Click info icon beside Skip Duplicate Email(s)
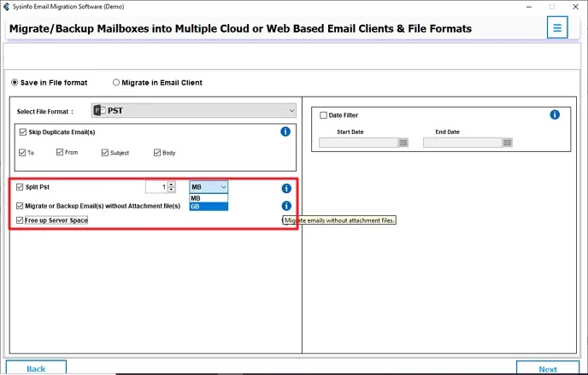Image resolution: width=588 pixels, height=375 pixels. tap(285, 132)
